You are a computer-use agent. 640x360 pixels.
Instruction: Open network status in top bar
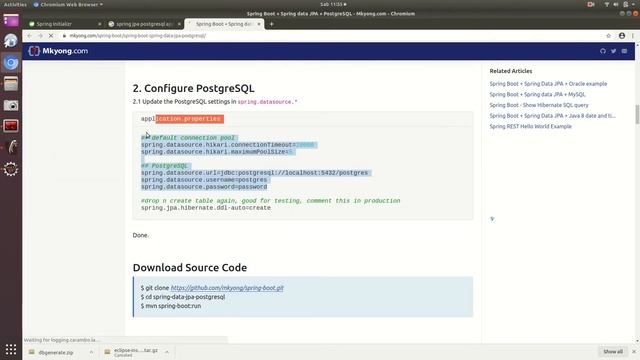coord(607,4)
